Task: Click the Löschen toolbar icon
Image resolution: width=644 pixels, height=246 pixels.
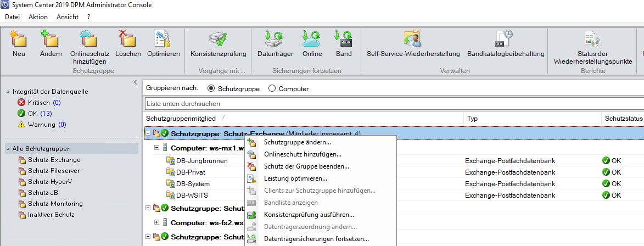Action: 127,38
